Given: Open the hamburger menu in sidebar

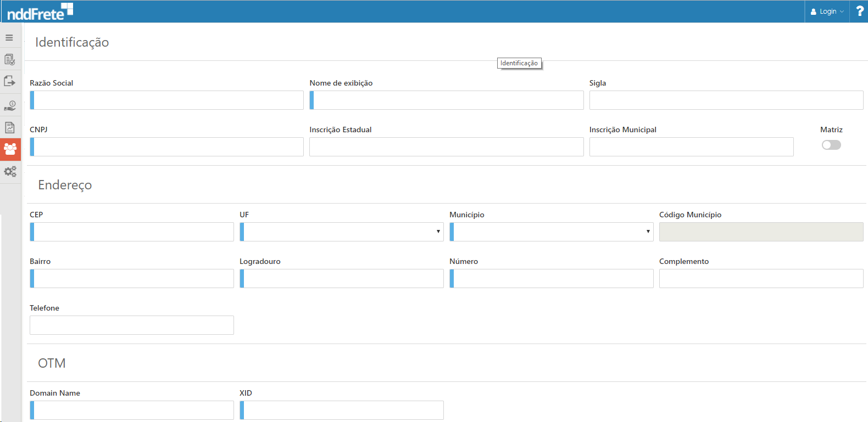Looking at the screenshot, I should coord(9,37).
